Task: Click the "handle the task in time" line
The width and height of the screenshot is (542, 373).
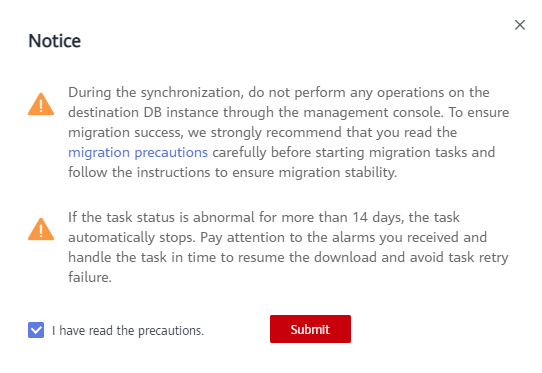Action: click(x=288, y=258)
